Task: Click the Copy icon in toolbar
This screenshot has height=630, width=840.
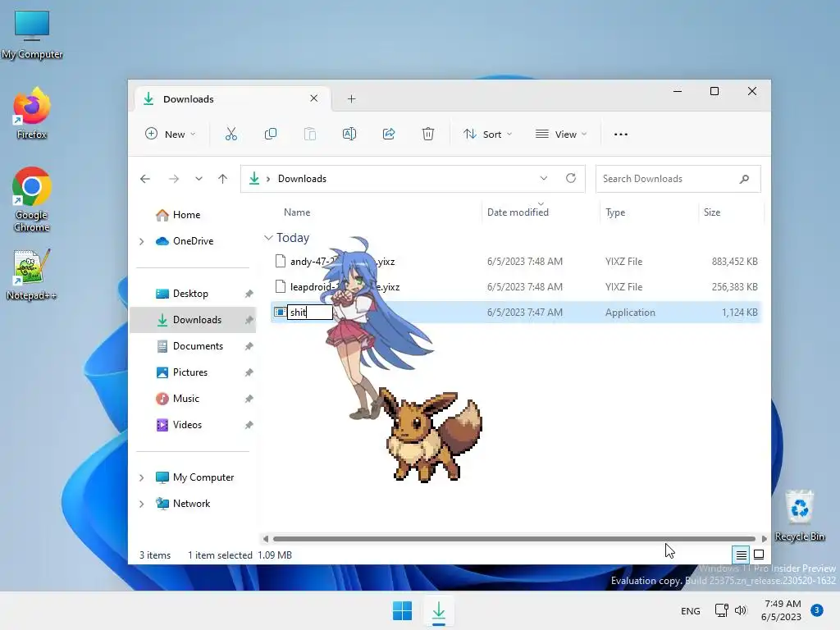Action: click(x=271, y=134)
